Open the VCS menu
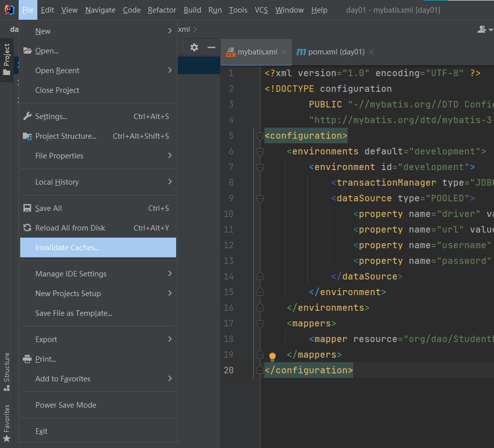The height and width of the screenshot is (448, 494). pyautogui.click(x=261, y=10)
